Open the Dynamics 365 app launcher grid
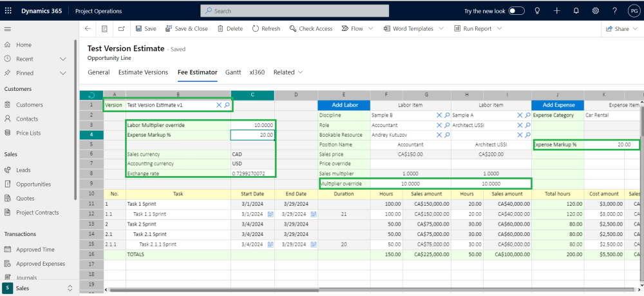644x296 pixels. point(8,11)
